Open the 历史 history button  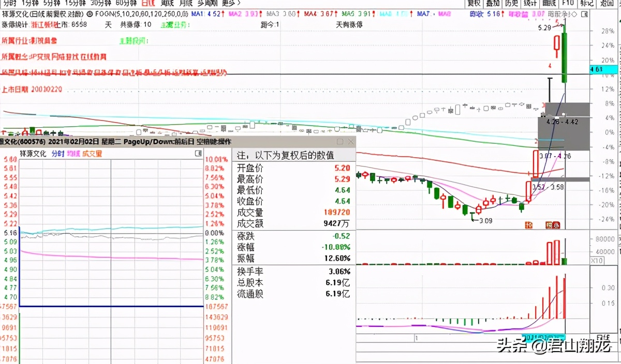click(x=511, y=3)
